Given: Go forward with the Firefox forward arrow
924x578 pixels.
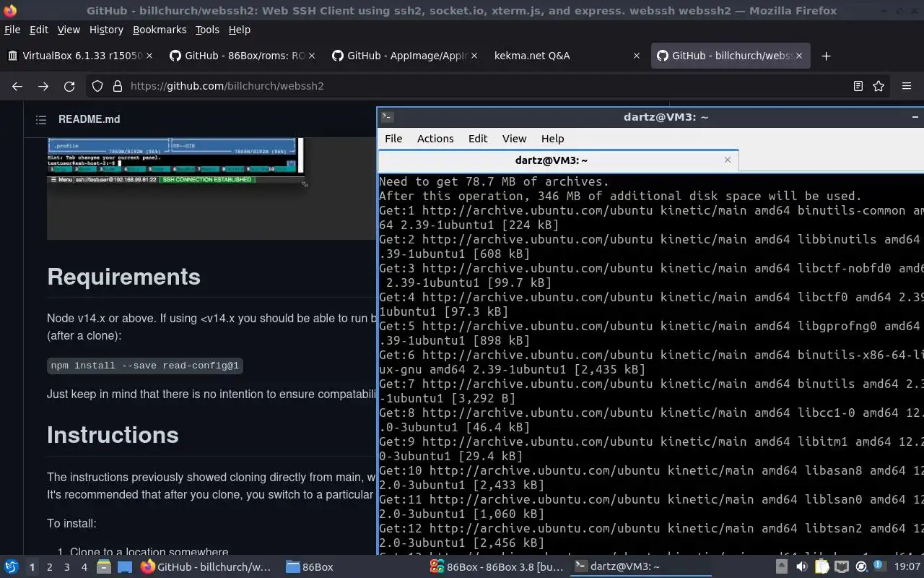Looking at the screenshot, I should point(43,86).
